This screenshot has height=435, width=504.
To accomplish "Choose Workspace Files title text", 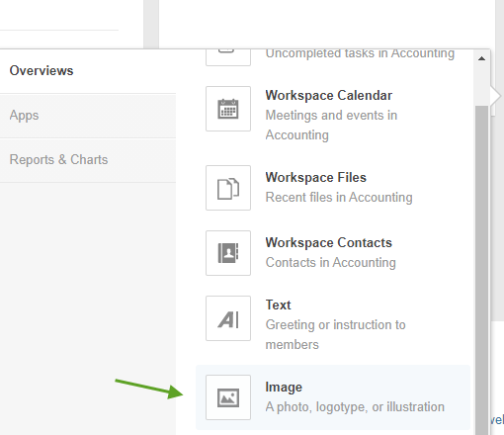I will pos(316,178).
